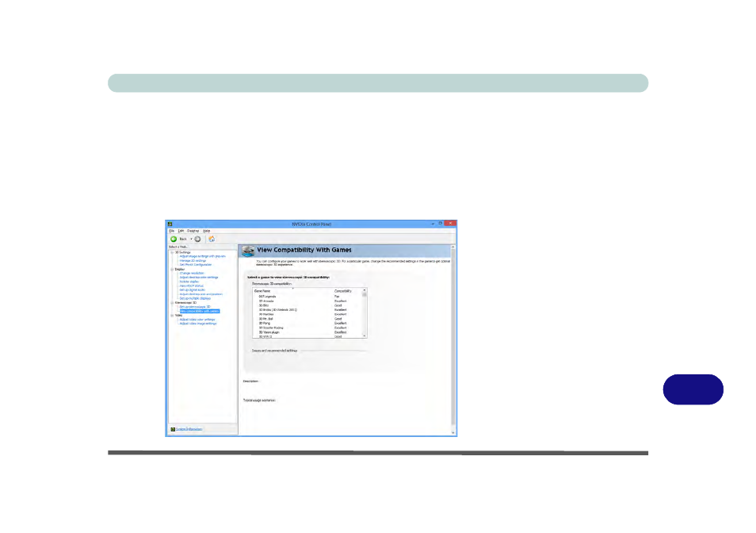Maximize the NVIDIA Control Panel window
The height and width of the screenshot is (533, 756).
pos(440,224)
